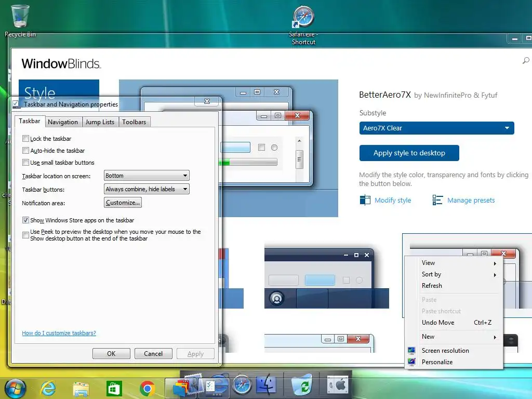532x399 pixels.
Task: Click the Personalize menu icon
Action: click(411, 362)
